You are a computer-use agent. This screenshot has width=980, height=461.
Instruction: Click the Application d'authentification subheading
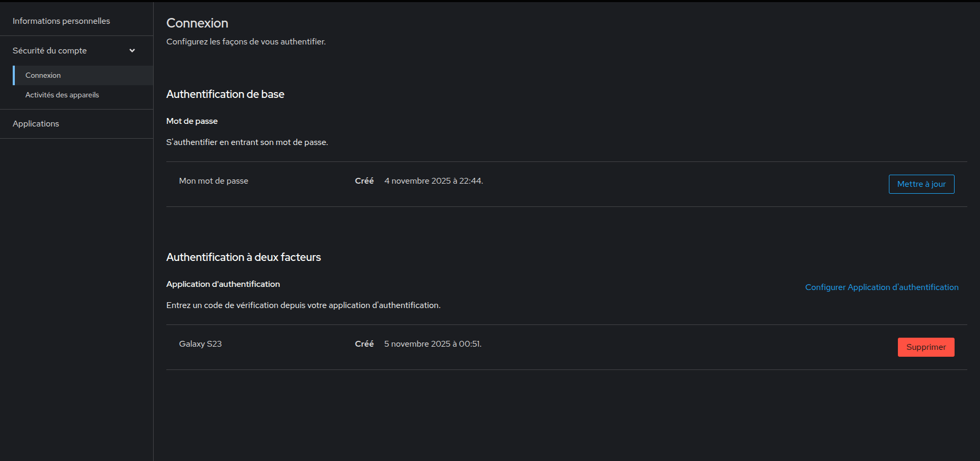coord(223,284)
